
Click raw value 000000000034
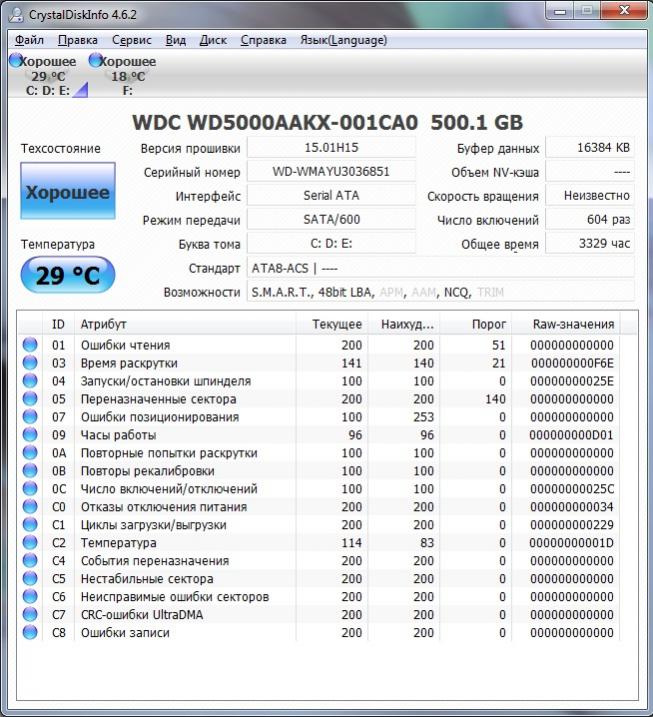572,507
